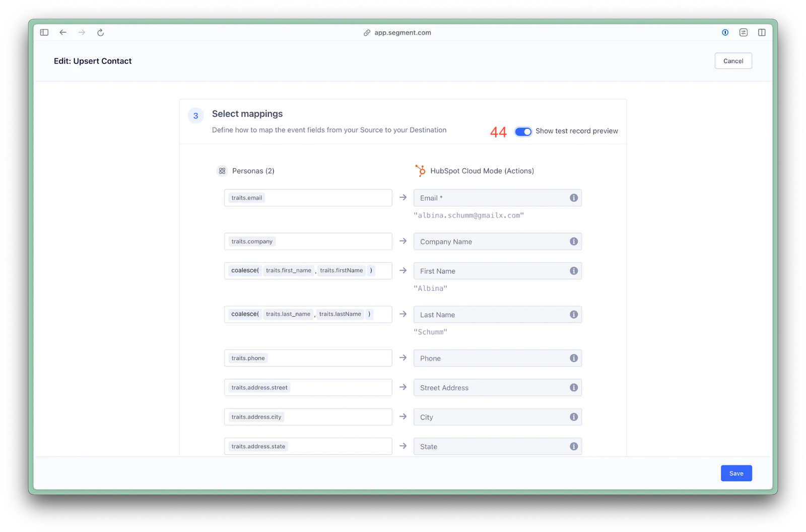The image size is (806, 532).
Task: Click the State field info icon
Action: click(x=573, y=446)
